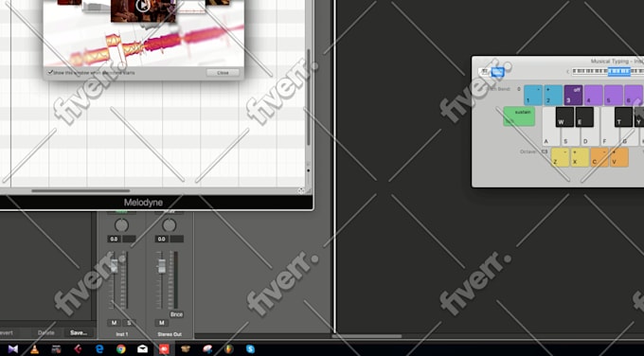Click Melodyne horizontal scrollbar thumb
This screenshot has width=644, height=356.
pos(80,190)
